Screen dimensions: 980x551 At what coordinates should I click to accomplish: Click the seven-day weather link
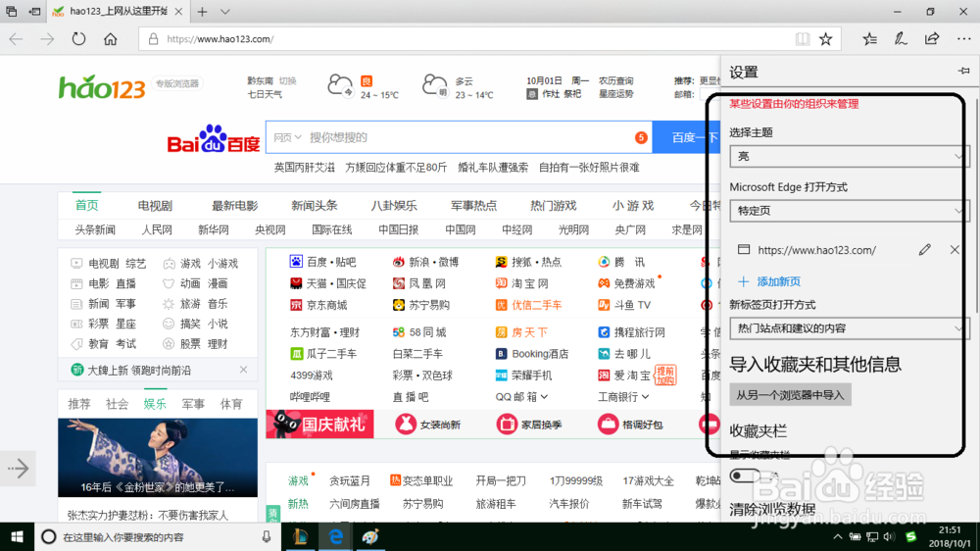pos(265,94)
